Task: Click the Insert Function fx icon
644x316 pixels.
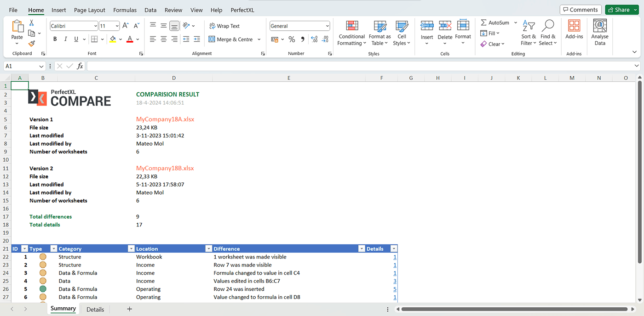Action: click(x=80, y=66)
